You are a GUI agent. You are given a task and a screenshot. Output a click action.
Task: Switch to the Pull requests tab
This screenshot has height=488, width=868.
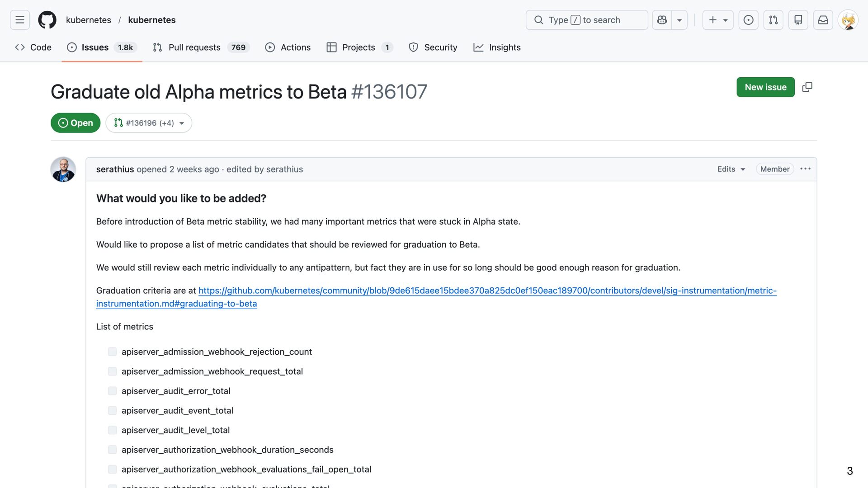[x=194, y=47]
